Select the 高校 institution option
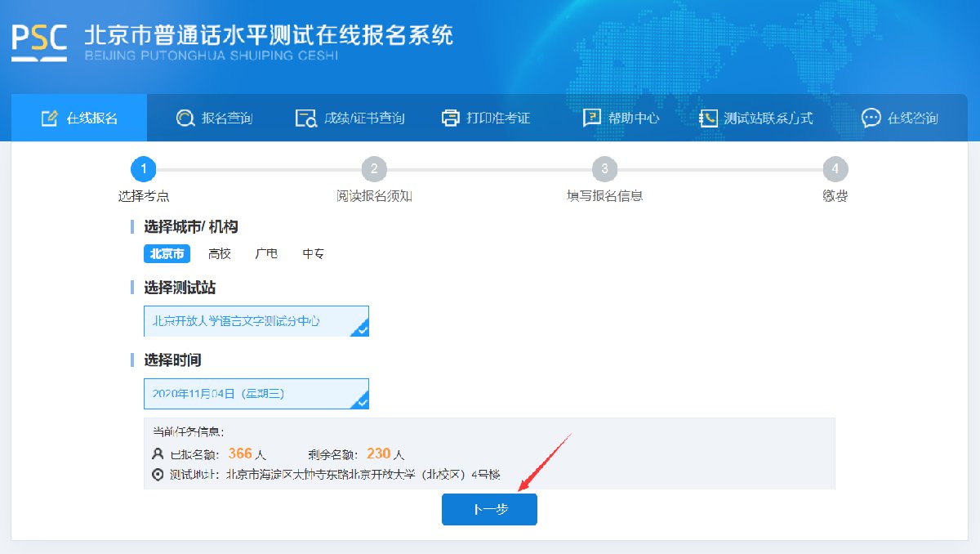 tap(220, 254)
